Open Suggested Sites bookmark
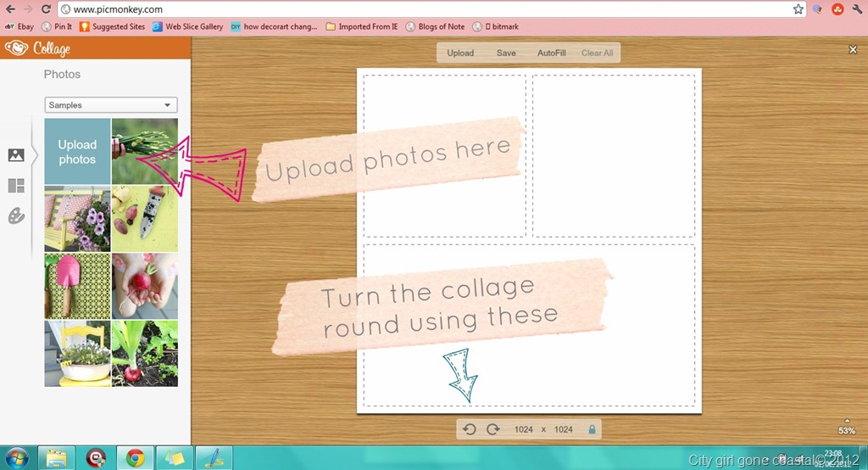Screen dimensions: 868x470 (113, 26)
